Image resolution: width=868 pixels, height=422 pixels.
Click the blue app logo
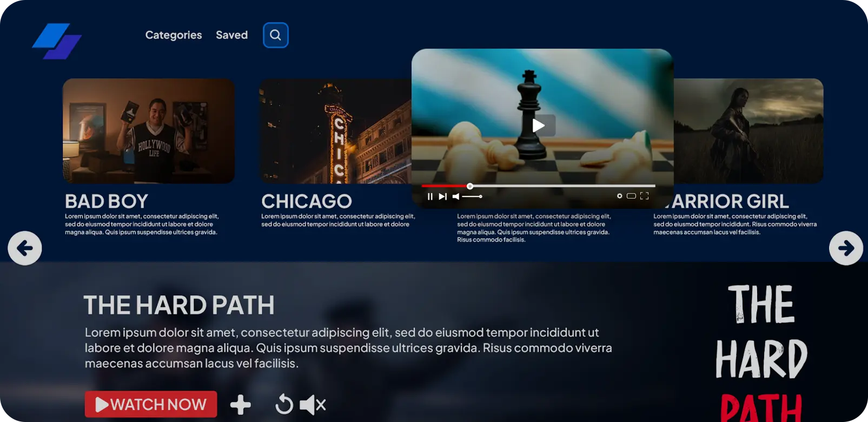point(57,41)
